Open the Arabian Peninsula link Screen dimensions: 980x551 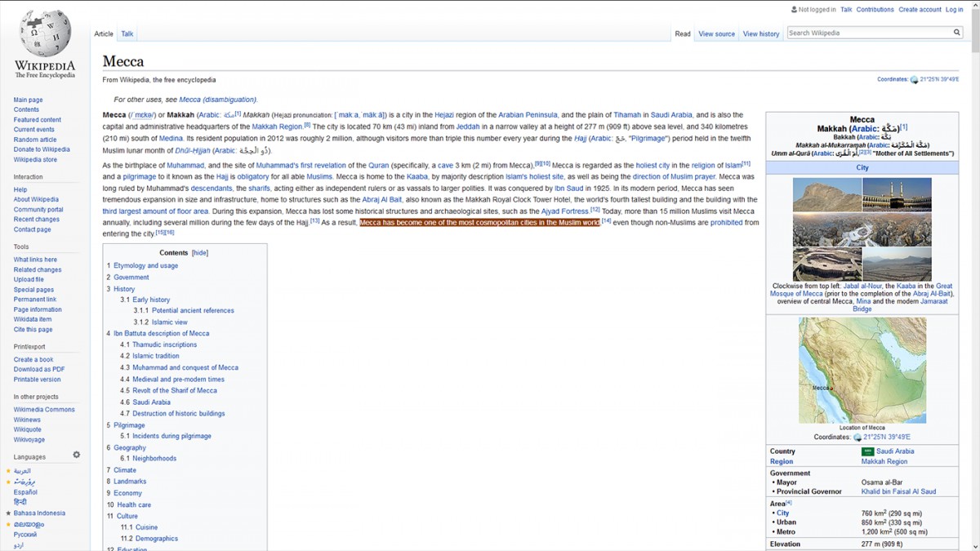pos(528,115)
